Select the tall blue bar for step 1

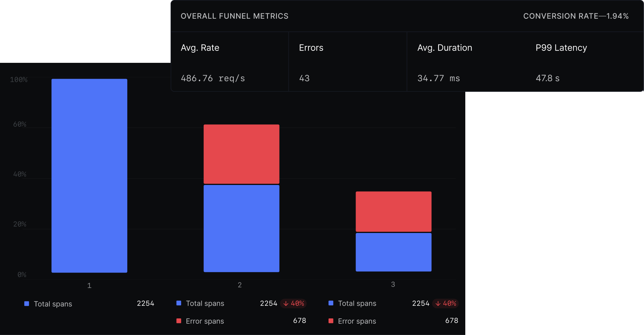coord(89,175)
